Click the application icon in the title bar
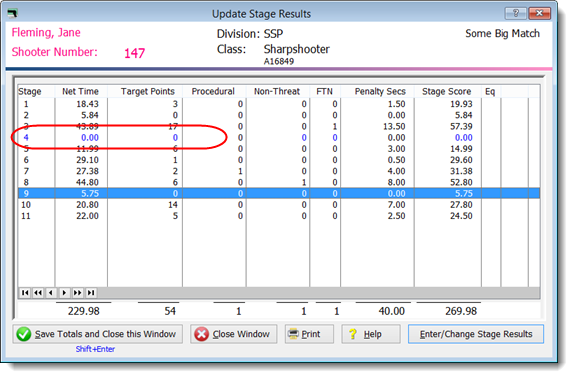 click(x=13, y=14)
